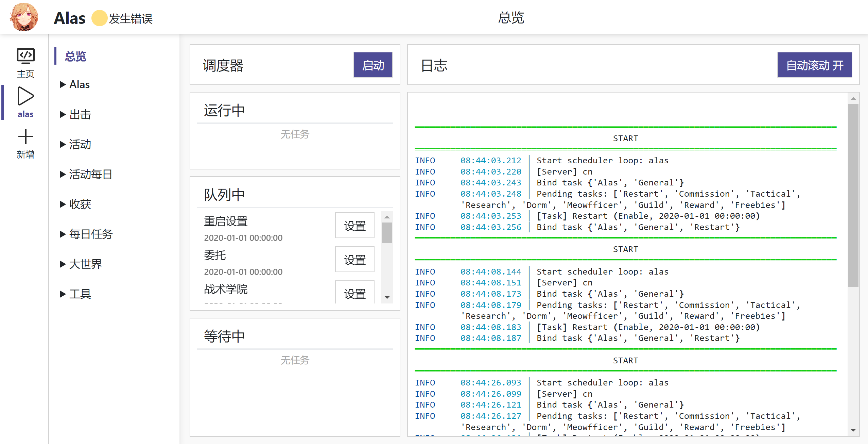
Task: Click the yellow 发生错误 status indicator dot
Action: click(x=99, y=19)
